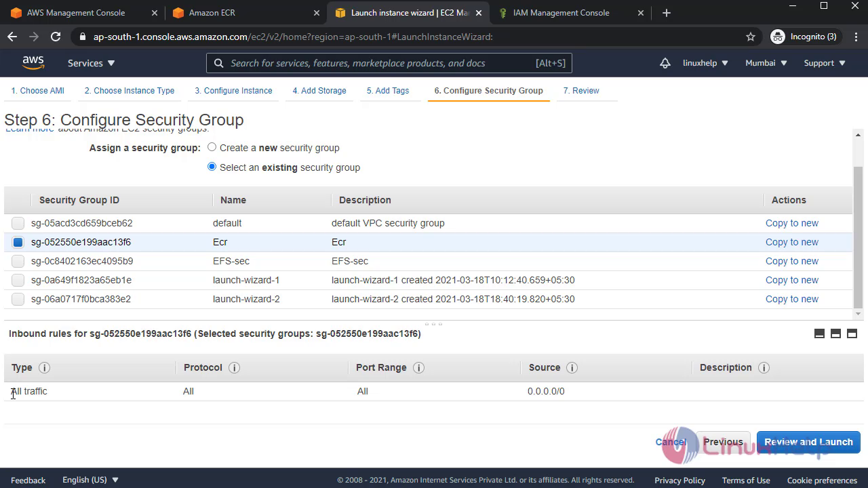The width and height of the screenshot is (868, 488).
Task: Check the default security group box
Action: 18,223
